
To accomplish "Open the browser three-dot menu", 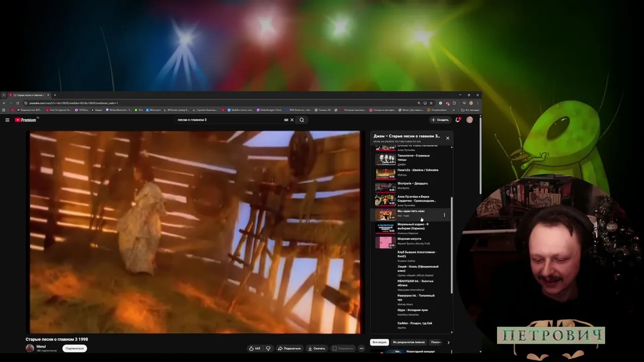I will click(x=477, y=103).
